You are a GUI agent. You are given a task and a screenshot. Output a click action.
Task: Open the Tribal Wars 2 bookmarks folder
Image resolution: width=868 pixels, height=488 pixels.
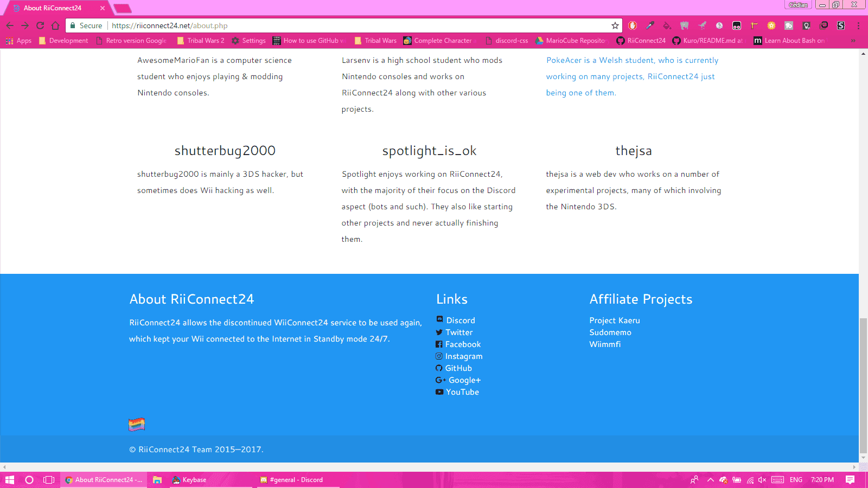pos(200,41)
